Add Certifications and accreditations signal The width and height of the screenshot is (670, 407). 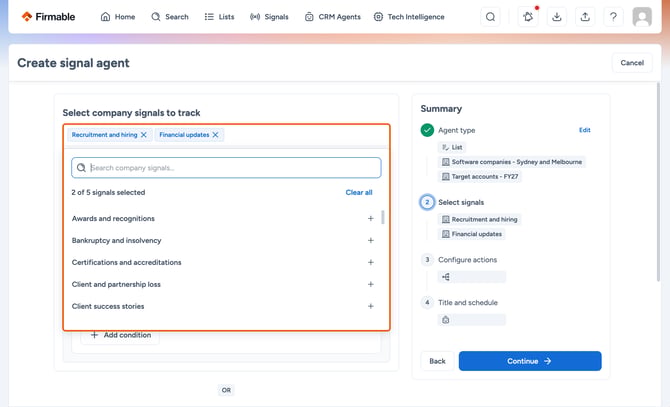[370, 262]
